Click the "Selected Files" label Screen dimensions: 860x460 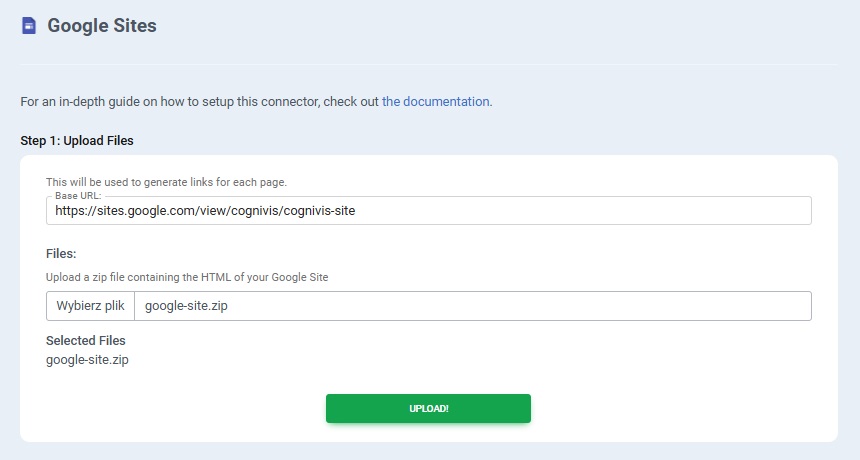coord(86,341)
